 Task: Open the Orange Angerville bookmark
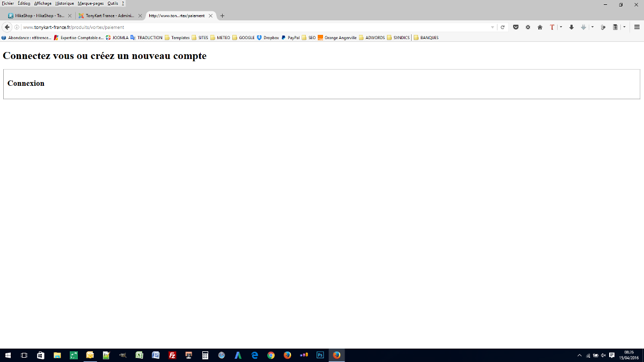337,38
